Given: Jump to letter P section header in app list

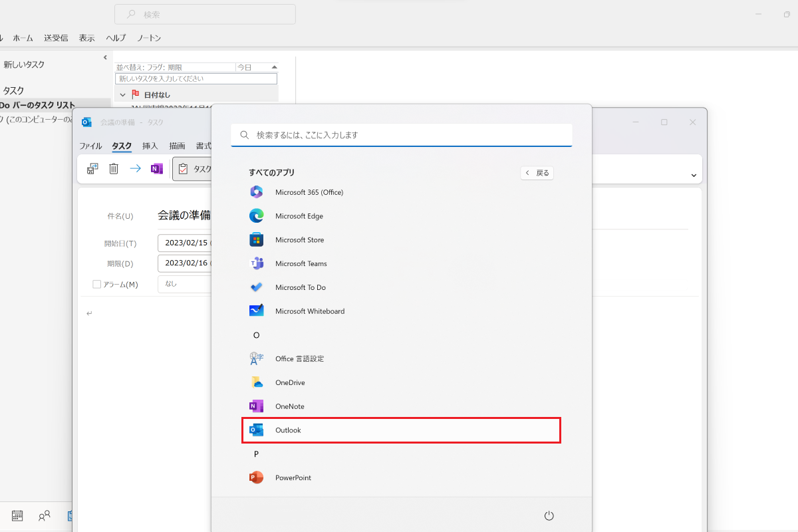Looking at the screenshot, I should [x=256, y=454].
